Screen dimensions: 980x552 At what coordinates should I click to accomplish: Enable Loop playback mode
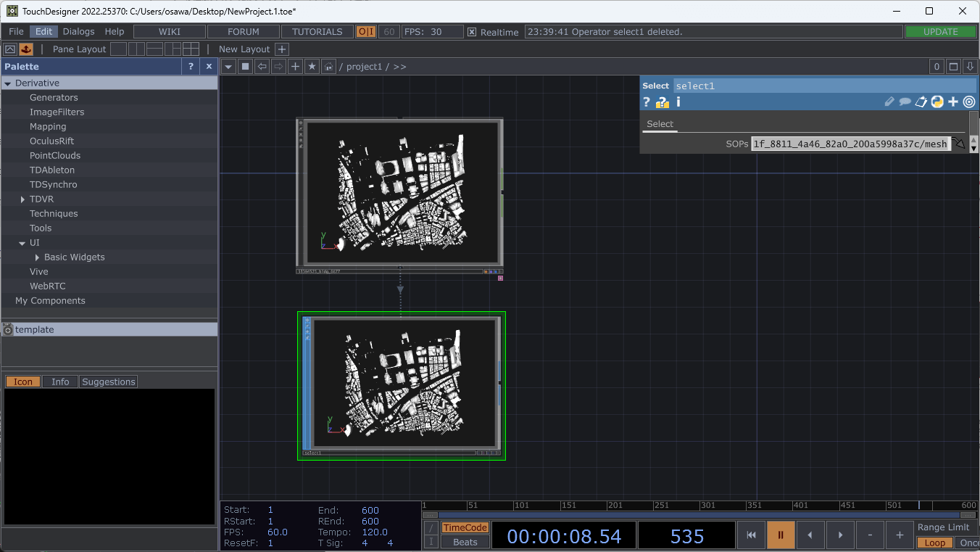pos(934,543)
